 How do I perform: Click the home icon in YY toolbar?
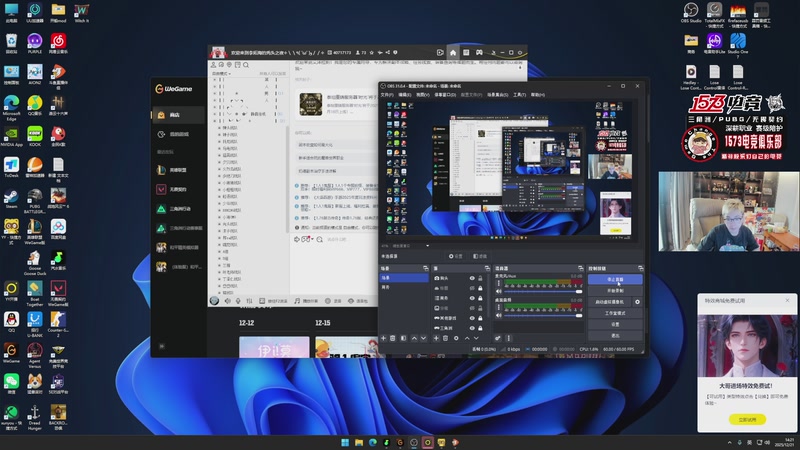pyautogui.click(x=453, y=52)
